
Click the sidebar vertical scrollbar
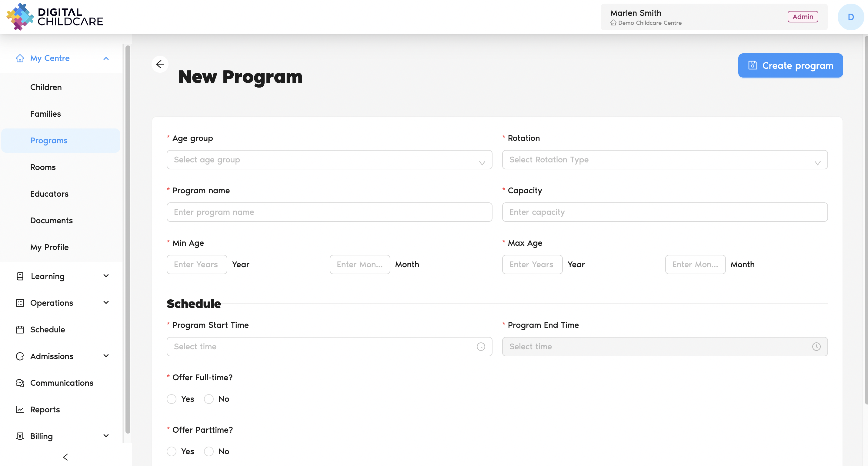pyautogui.click(x=128, y=239)
